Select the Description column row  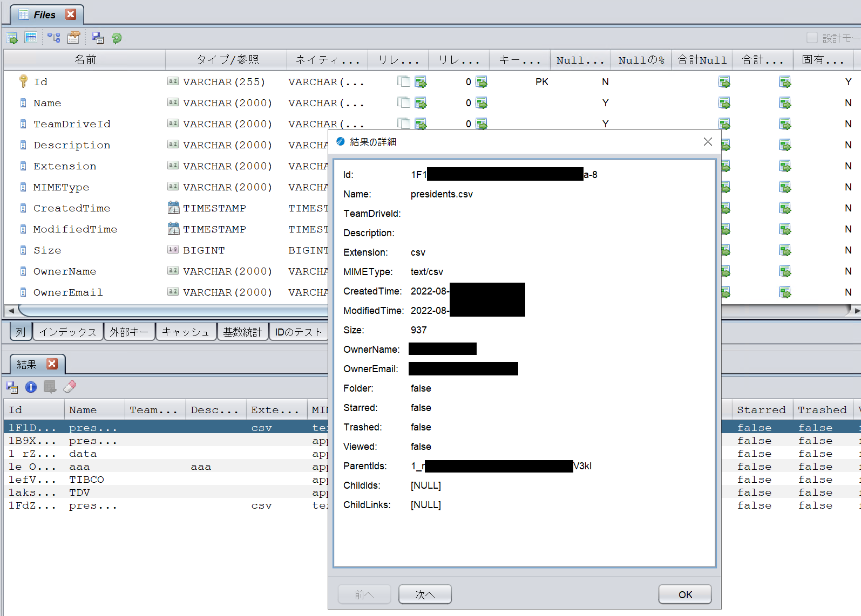tap(72, 145)
